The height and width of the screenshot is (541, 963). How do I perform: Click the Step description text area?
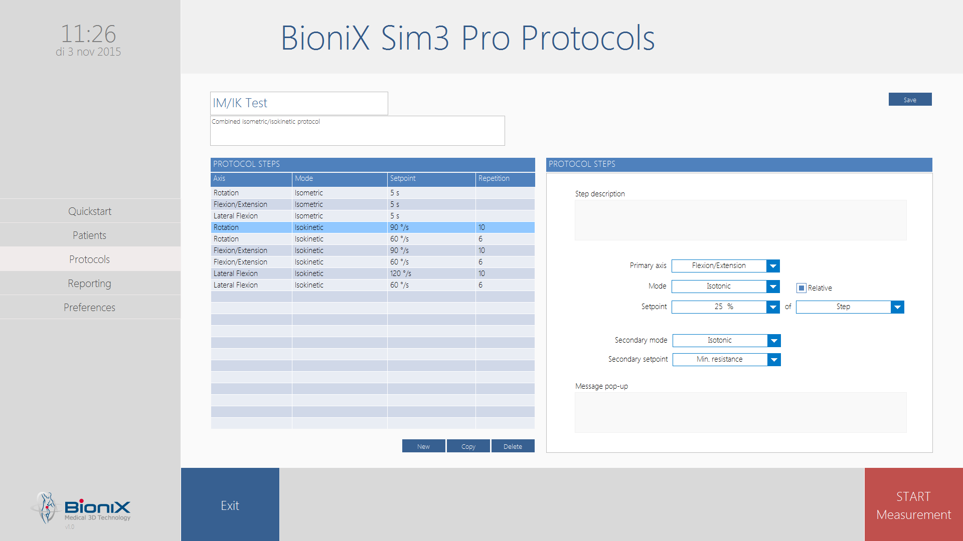click(741, 220)
